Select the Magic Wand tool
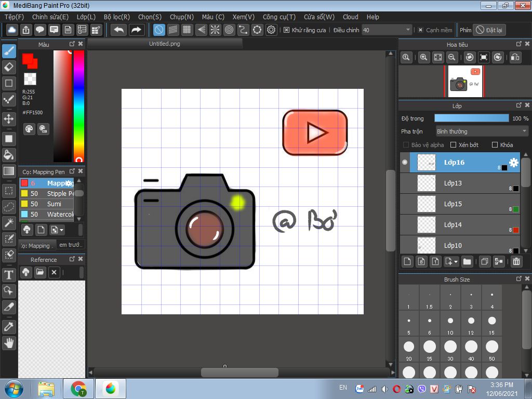The height and width of the screenshot is (399, 532). 9,223
